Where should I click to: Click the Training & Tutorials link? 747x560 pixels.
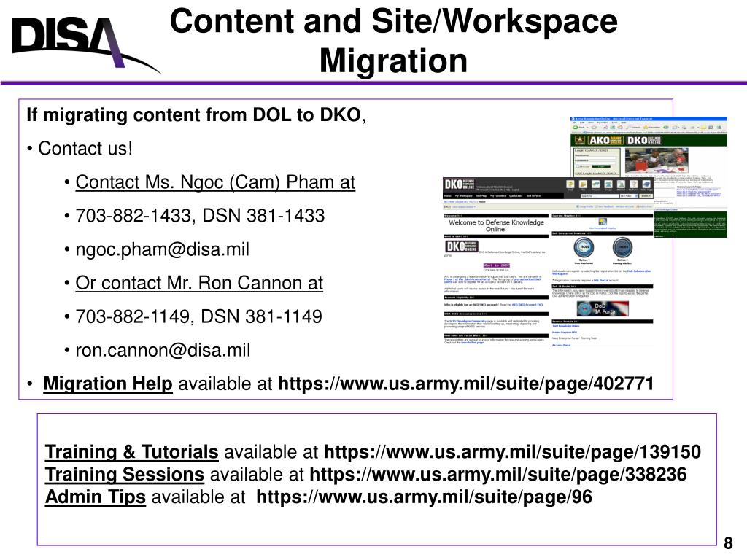131,452
